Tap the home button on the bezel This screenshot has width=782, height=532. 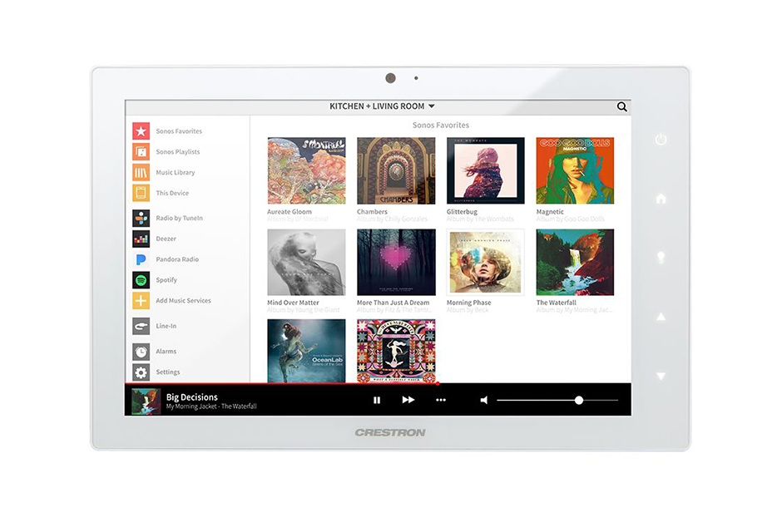661,199
